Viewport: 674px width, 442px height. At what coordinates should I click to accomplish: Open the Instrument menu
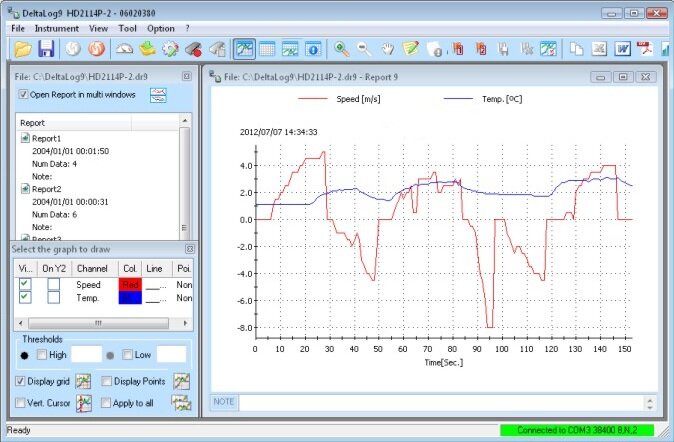coord(57,28)
